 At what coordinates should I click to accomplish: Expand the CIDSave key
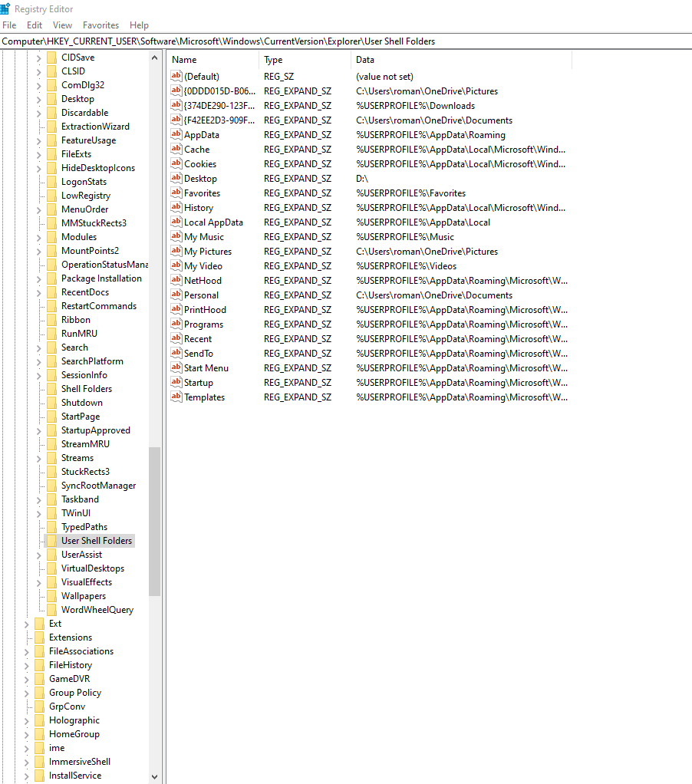pos(39,58)
